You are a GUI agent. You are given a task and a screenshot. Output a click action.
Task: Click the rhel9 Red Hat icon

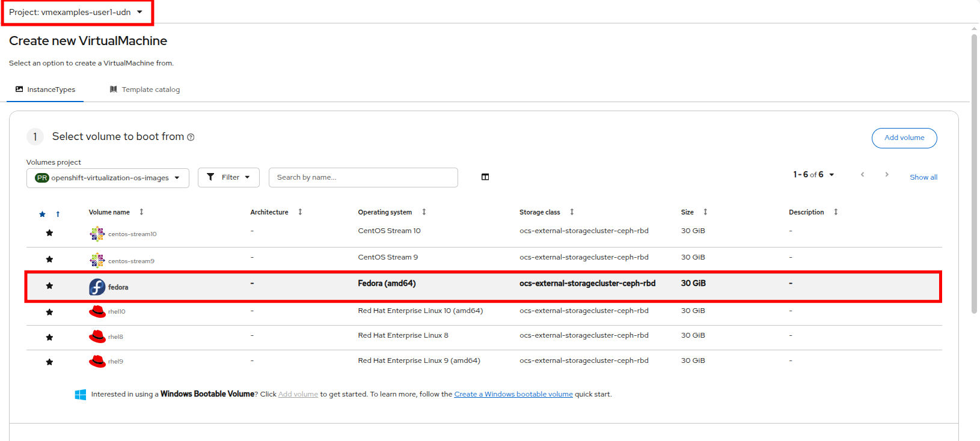pyautogui.click(x=97, y=361)
